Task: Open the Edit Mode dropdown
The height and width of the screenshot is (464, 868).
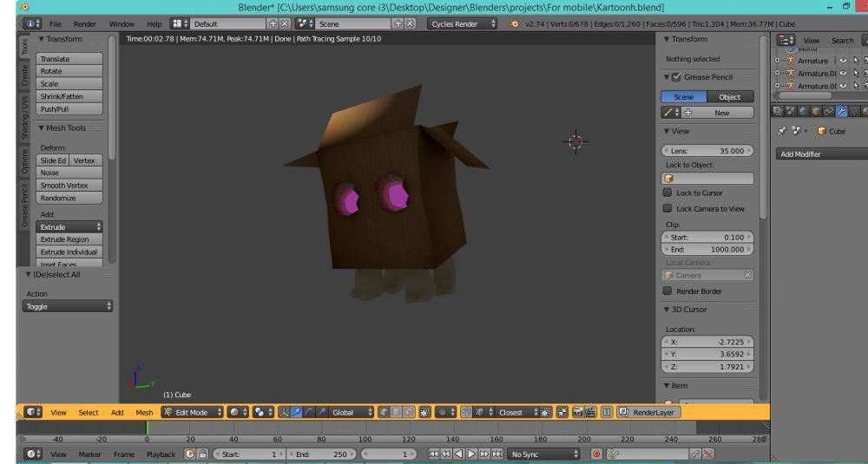Action: coord(192,413)
